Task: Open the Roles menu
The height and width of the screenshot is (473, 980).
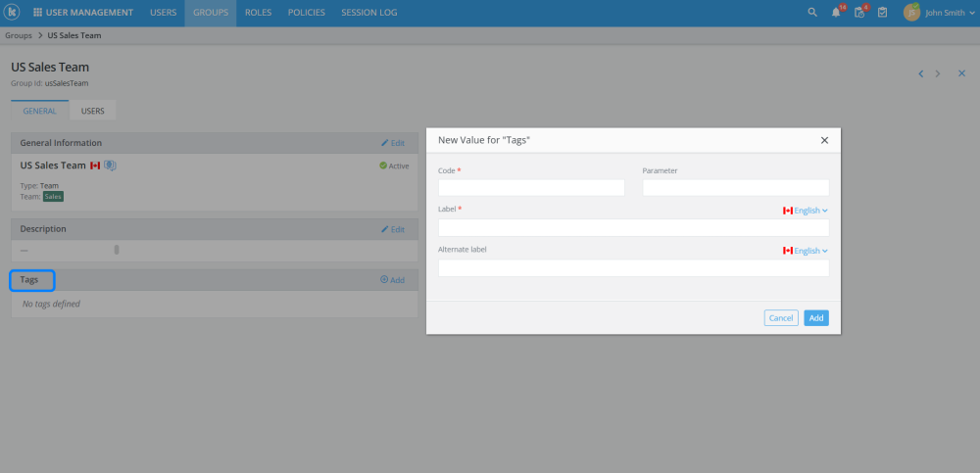Action: [258, 13]
